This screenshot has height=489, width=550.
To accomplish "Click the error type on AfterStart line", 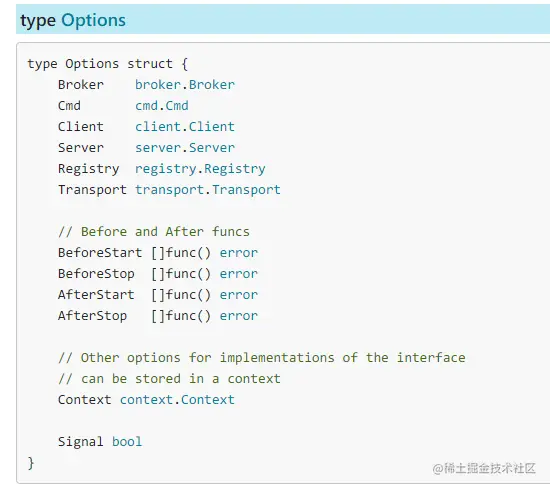I will point(239,295).
